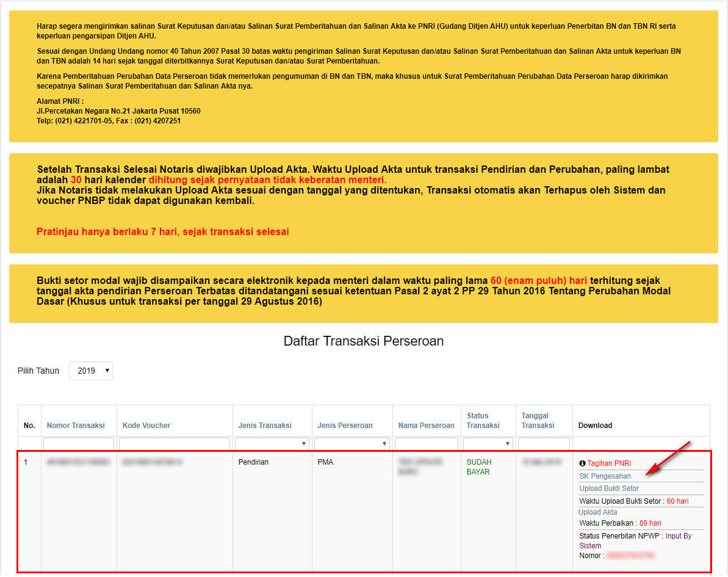Click the Tanggal Transaksi column header

pyautogui.click(x=535, y=421)
